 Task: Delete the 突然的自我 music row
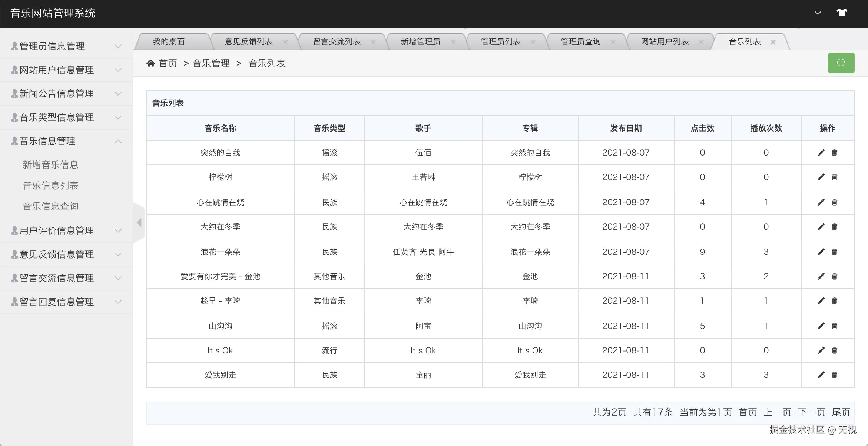coord(834,153)
